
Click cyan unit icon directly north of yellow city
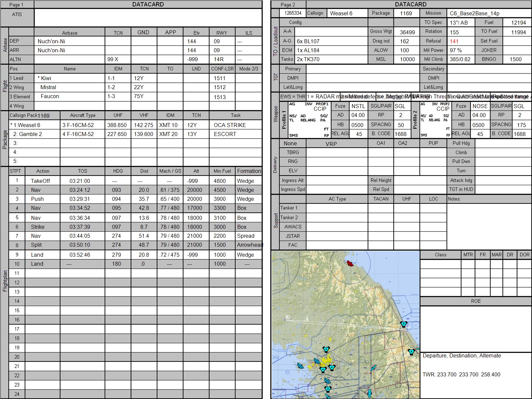click(326, 349)
